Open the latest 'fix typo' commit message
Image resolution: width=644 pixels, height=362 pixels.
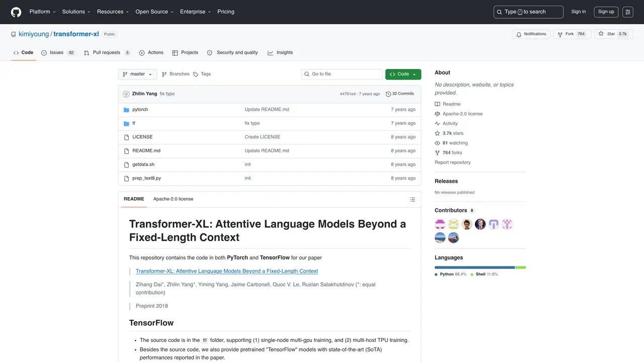point(167,94)
